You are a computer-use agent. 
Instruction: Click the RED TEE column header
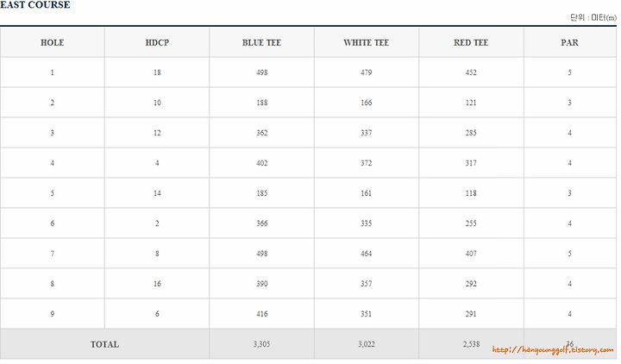pyautogui.click(x=471, y=43)
